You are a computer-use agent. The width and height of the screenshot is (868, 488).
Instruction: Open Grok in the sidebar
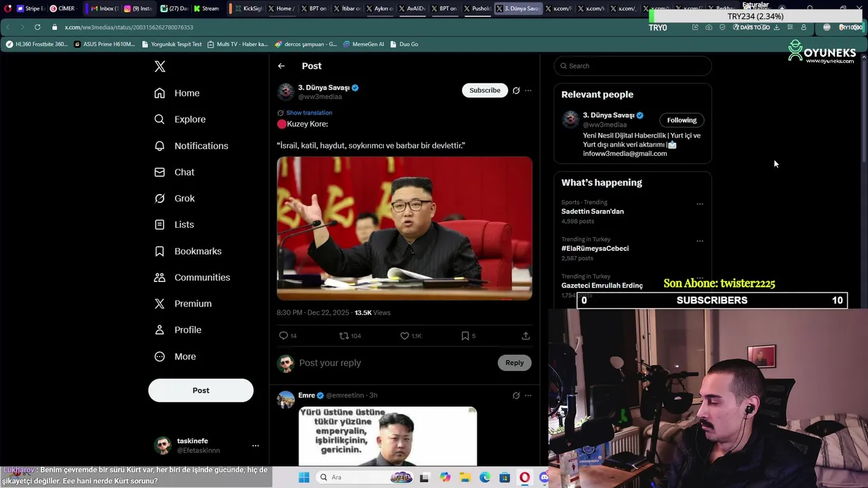tap(174, 199)
